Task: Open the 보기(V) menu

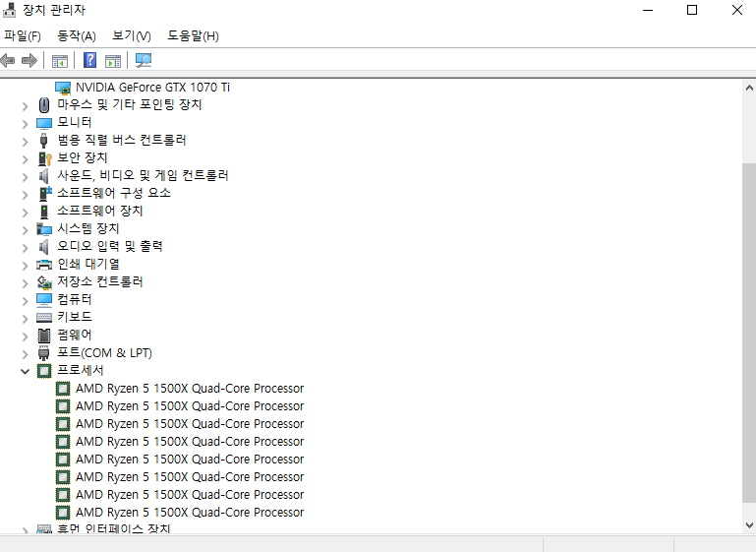Action: click(132, 36)
